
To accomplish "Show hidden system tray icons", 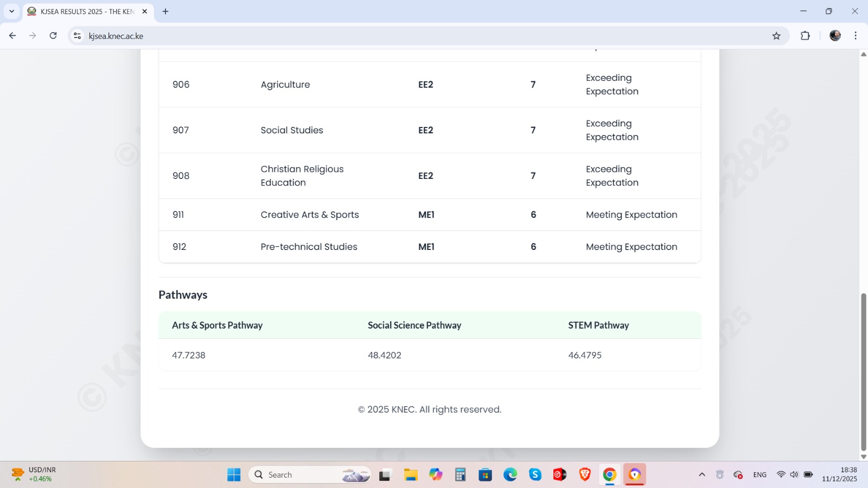I will 701,474.
